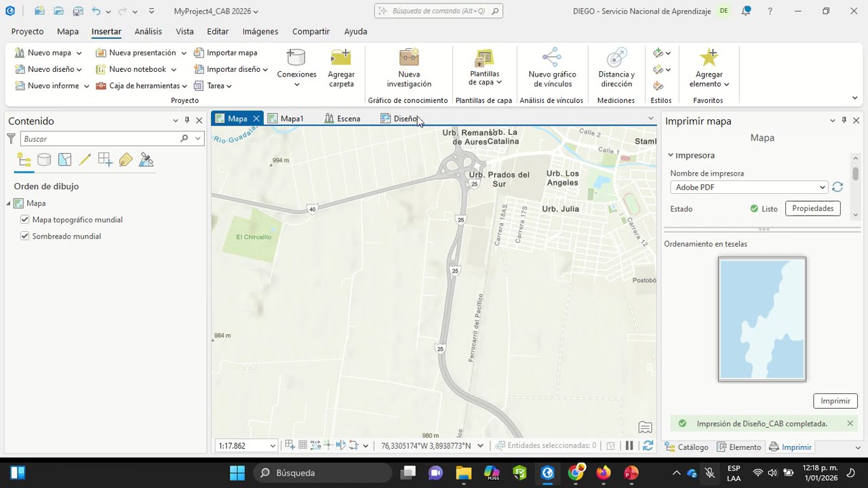Click the first Estilos add style icon
The image size is (868, 488).
click(658, 53)
